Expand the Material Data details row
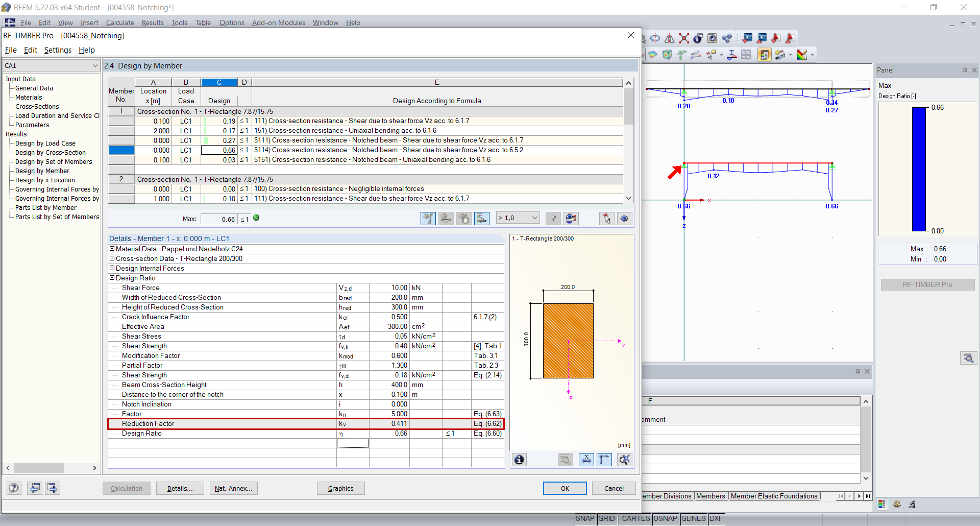The image size is (980, 526). coord(112,249)
